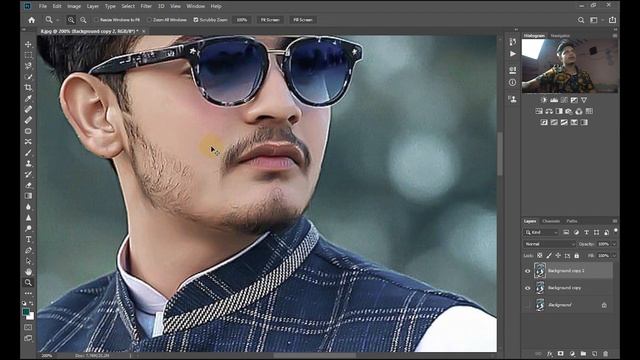The width and height of the screenshot is (640, 360).
Task: Toggle lock transparent pixels
Action: pos(540,256)
